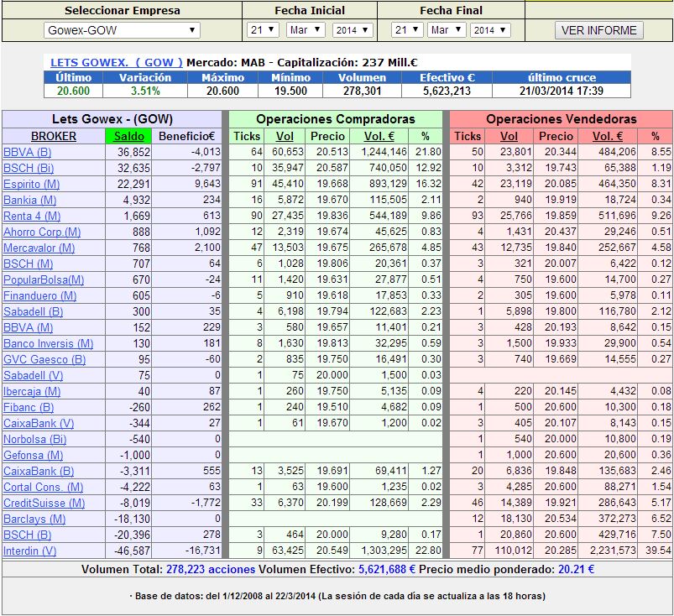Open the CreditSuisse (M) broker link
Image resolution: width=674 pixels, height=616 pixels.
coord(44,503)
